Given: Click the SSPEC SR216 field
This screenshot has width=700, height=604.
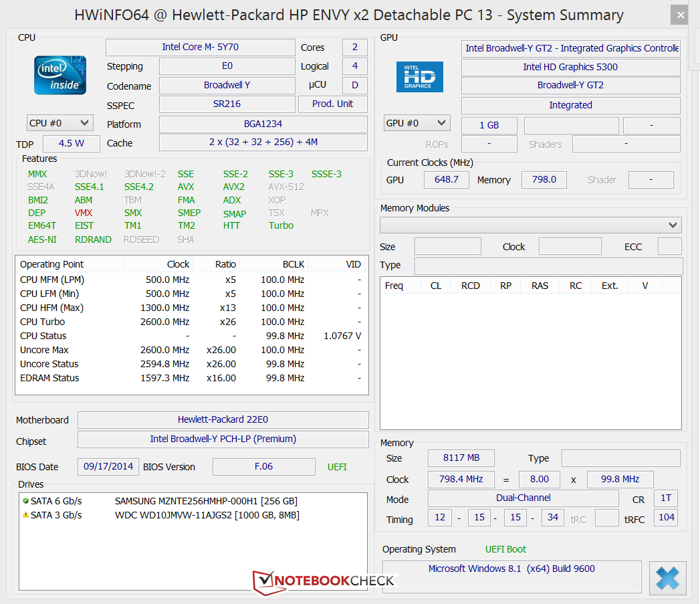Looking at the screenshot, I should pos(227,104).
